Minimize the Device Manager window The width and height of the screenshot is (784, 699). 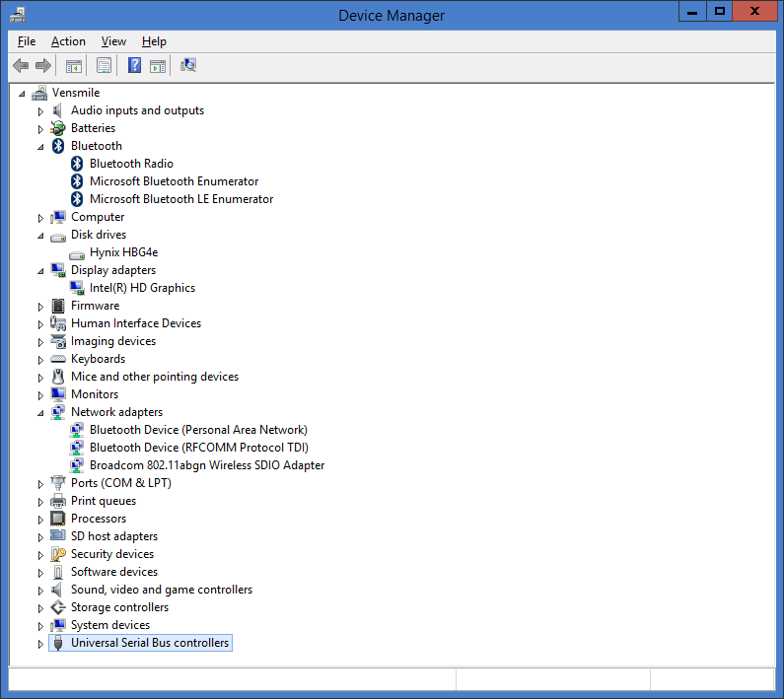coord(692,12)
